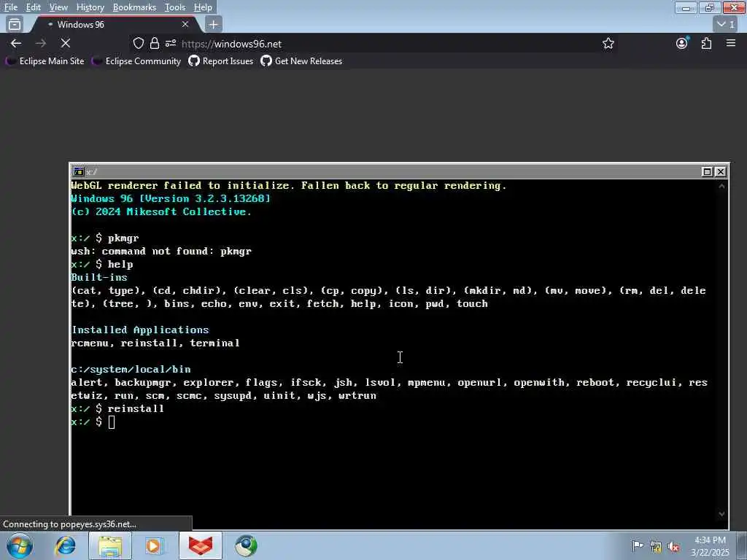
Task: Click the 'rcmenu, reinstall, terminal' line
Action: point(155,343)
